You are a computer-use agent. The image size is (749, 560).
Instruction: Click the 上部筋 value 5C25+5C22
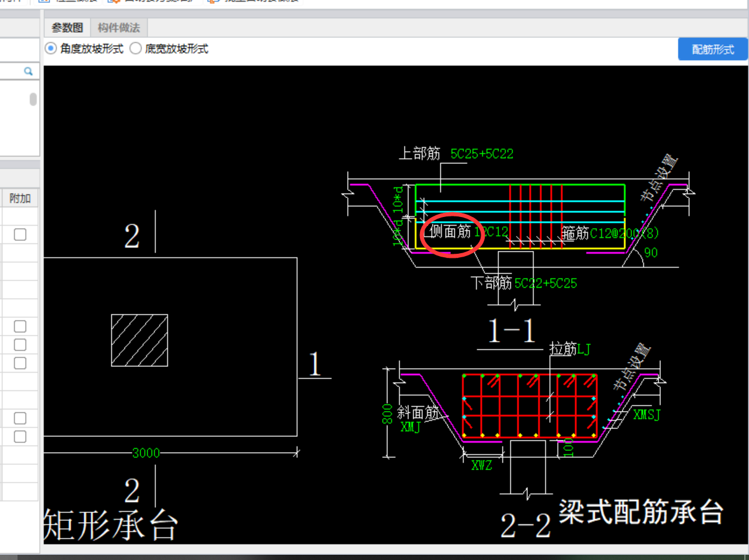point(481,154)
